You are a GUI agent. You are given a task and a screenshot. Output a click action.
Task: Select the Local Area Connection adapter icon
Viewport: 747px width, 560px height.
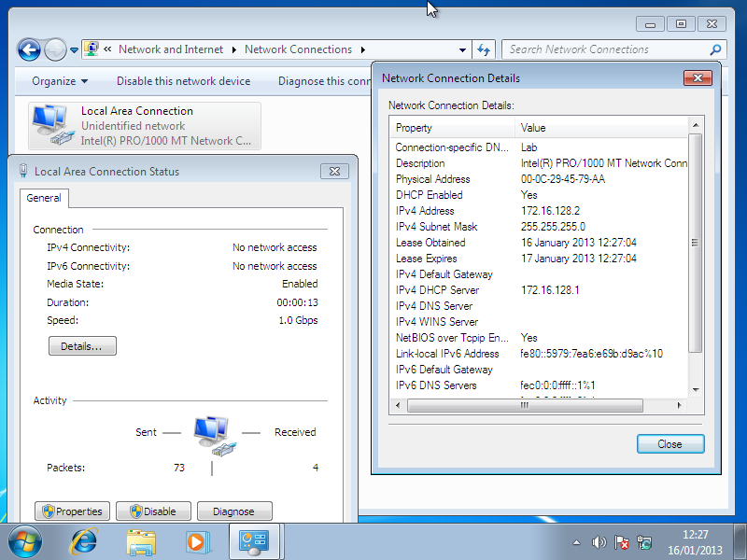coord(49,125)
